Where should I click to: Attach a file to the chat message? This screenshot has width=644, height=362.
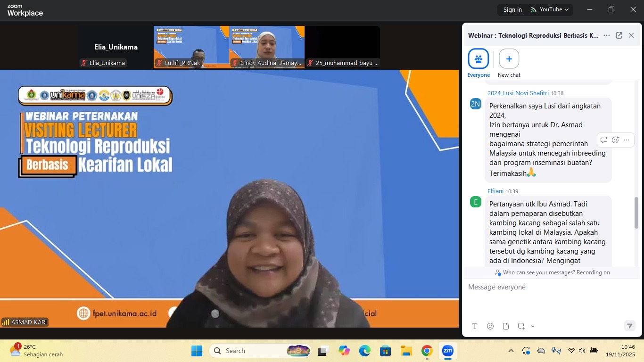pyautogui.click(x=506, y=326)
